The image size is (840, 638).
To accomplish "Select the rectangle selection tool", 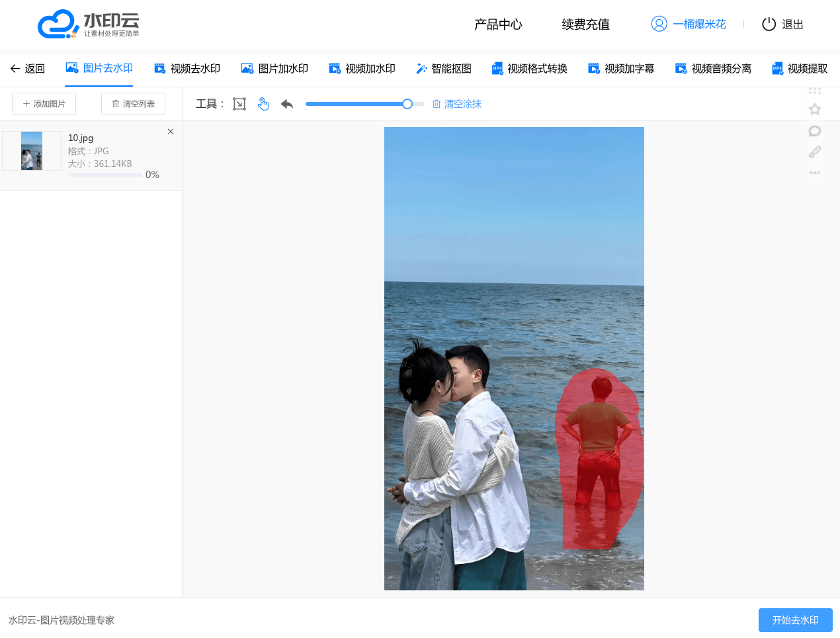I will [x=239, y=104].
